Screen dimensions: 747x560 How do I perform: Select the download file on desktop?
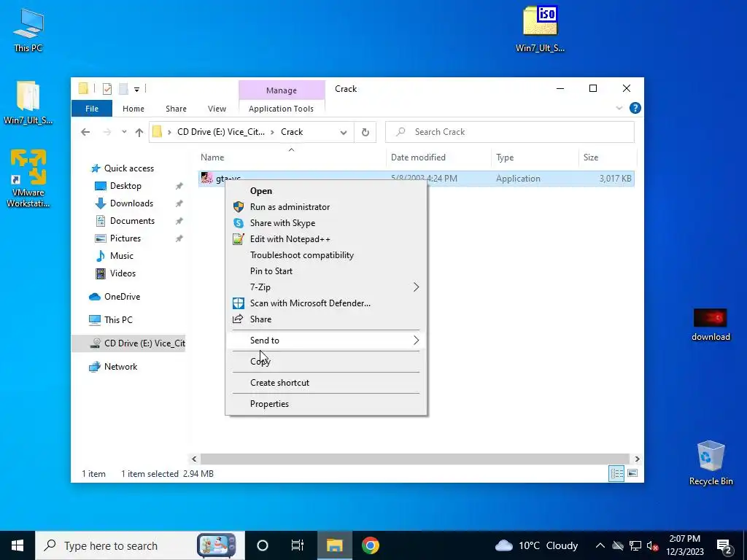[x=711, y=325]
